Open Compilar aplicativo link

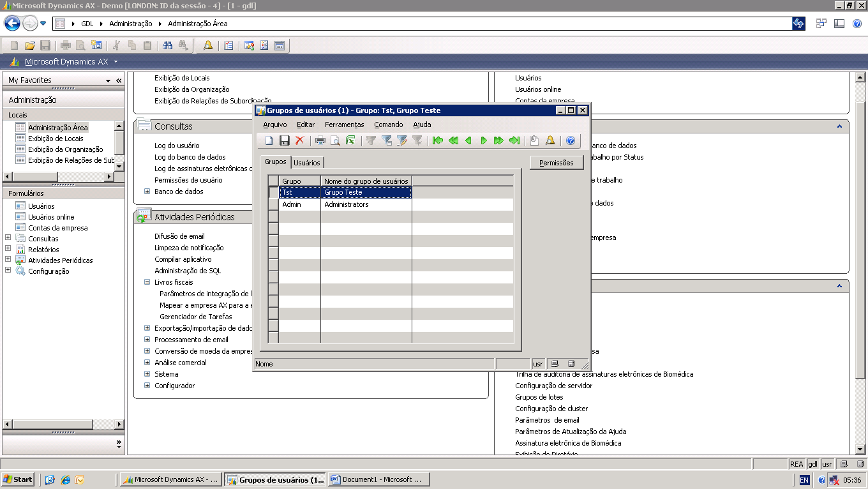click(x=183, y=259)
